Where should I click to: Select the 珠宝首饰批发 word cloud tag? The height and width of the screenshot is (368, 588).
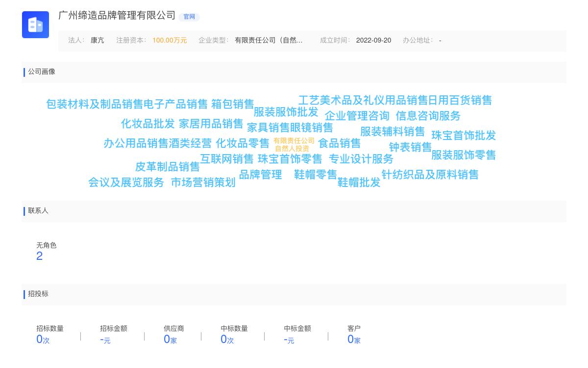[464, 136]
